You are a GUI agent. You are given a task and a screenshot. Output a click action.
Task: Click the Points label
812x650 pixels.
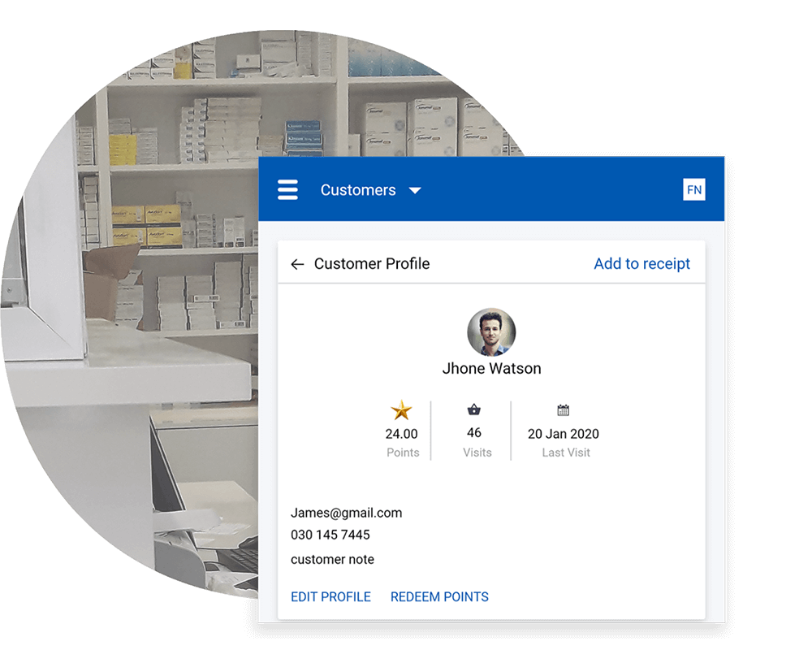(403, 453)
